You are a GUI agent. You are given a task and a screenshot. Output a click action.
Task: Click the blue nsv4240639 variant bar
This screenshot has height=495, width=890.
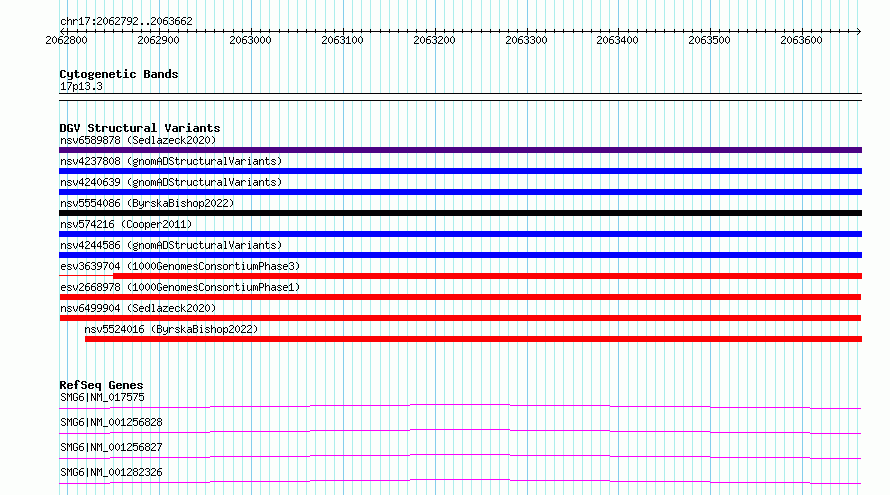tap(460, 192)
